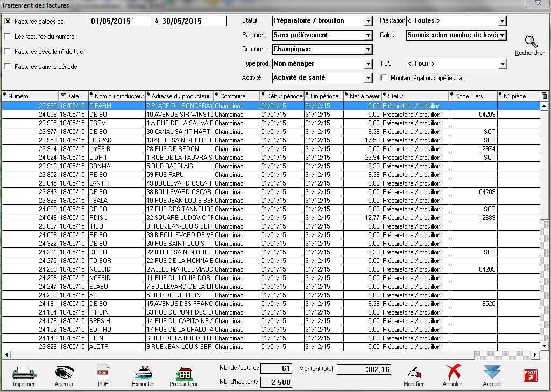
Task: Click the Accueil blue arrow icon
Action: [x=492, y=373]
